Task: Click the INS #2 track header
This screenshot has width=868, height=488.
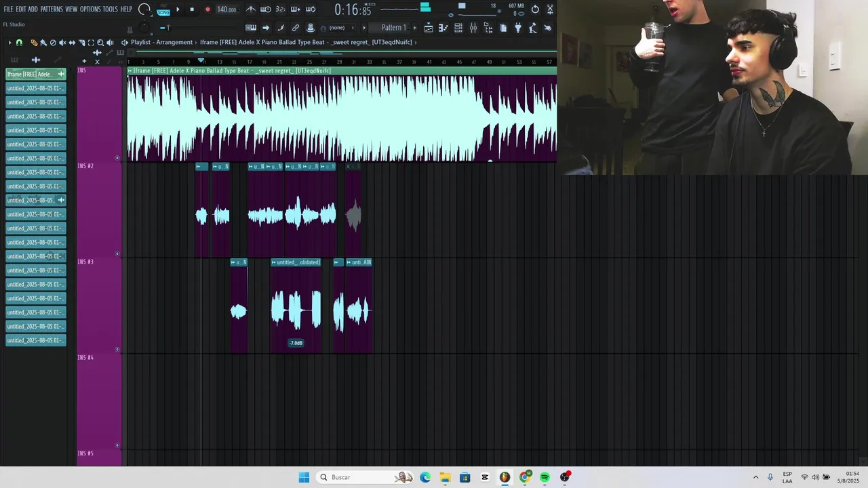Action: pos(99,209)
